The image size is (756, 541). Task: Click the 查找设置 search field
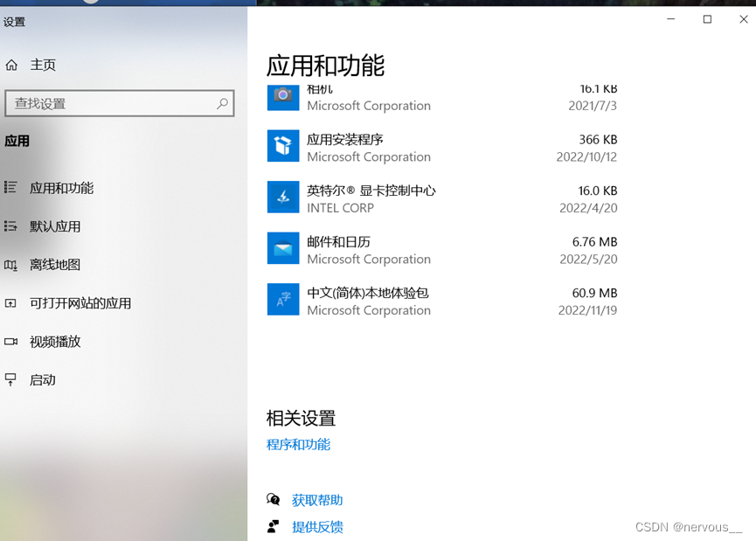[120, 103]
